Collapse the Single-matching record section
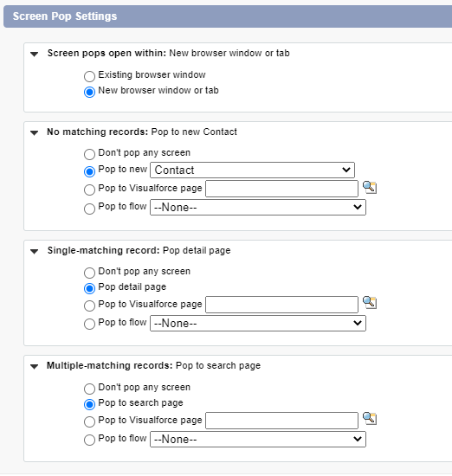The image size is (452, 476). point(35,251)
